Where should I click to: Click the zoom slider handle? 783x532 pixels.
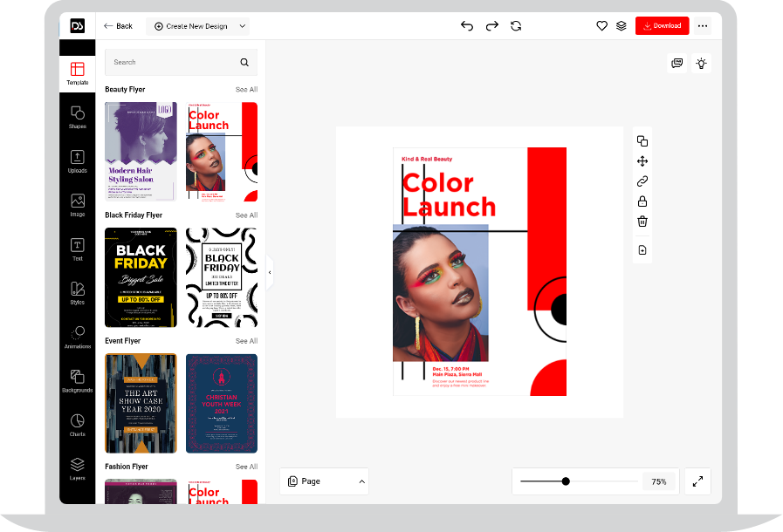pos(566,481)
